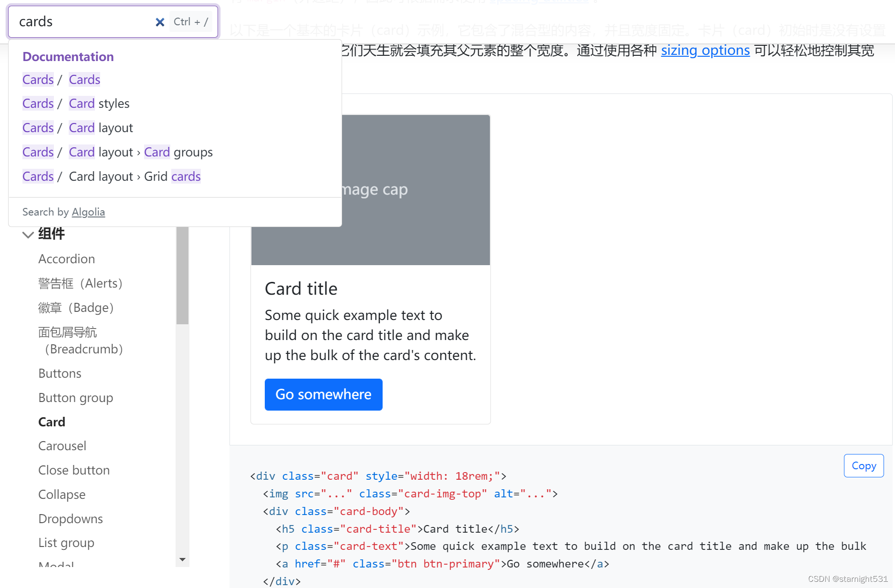The height and width of the screenshot is (588, 895).
Task: Select the active Card sidebar item
Action: 52,422
